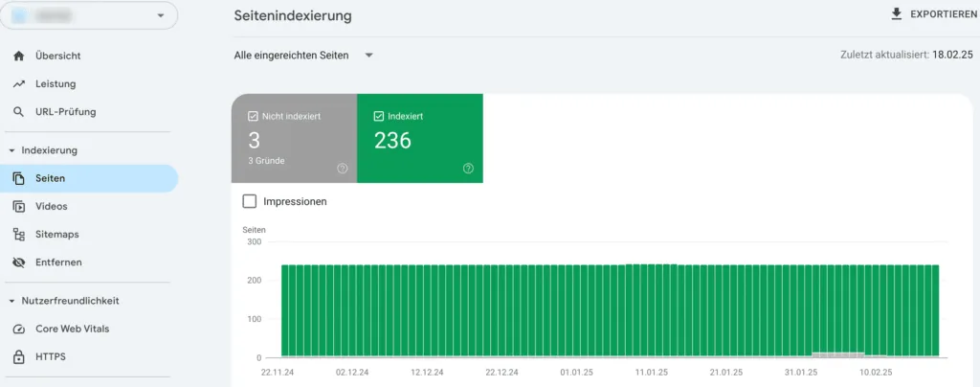The width and height of the screenshot is (980, 387).
Task: Click the EXPORTIEREN button
Action: (934, 13)
